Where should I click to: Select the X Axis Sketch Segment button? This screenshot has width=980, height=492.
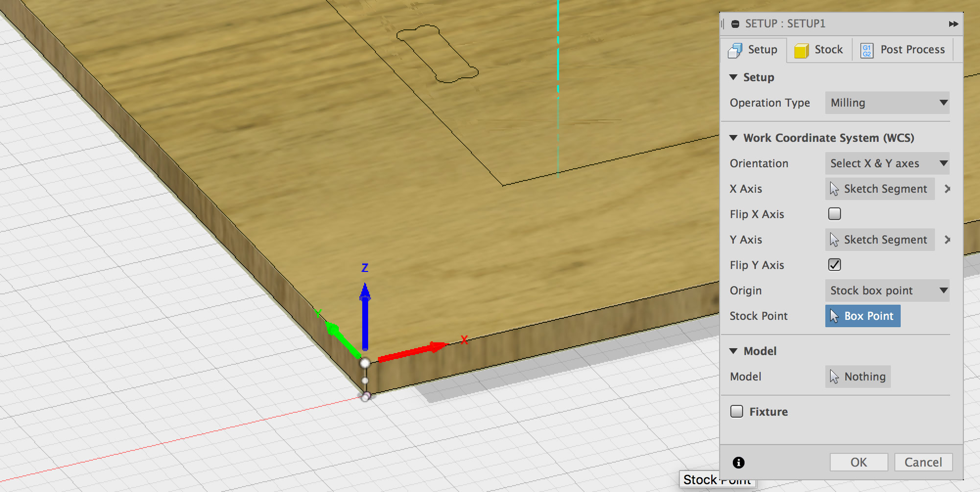pos(879,188)
